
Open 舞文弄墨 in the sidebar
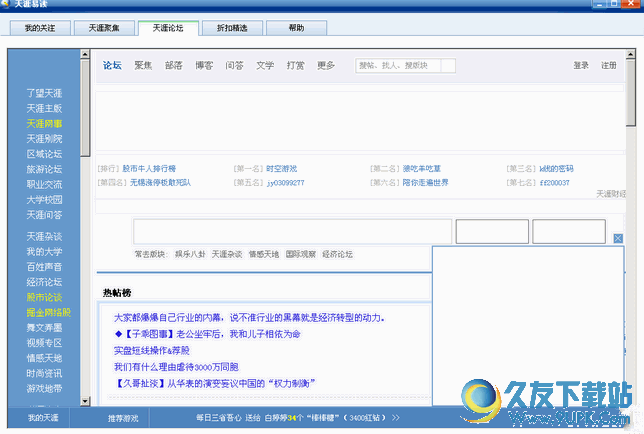(x=44, y=328)
